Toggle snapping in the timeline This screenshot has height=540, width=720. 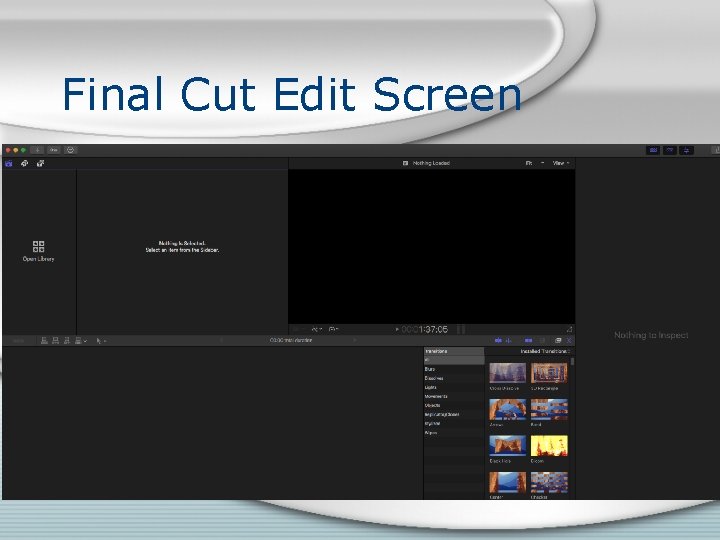pos(529,340)
